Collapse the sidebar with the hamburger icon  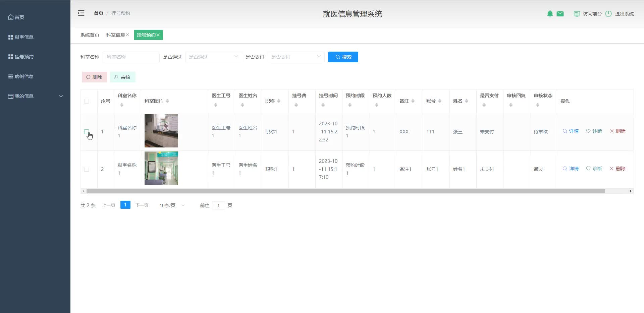[x=81, y=13]
